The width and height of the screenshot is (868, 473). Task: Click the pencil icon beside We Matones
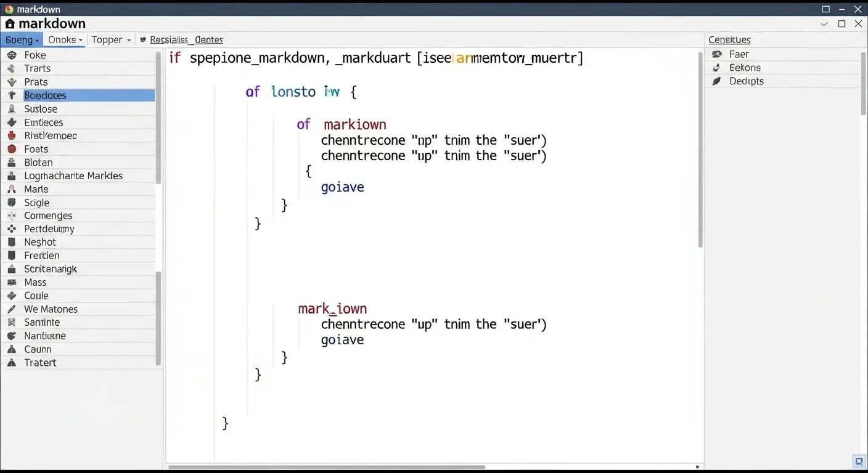point(12,309)
